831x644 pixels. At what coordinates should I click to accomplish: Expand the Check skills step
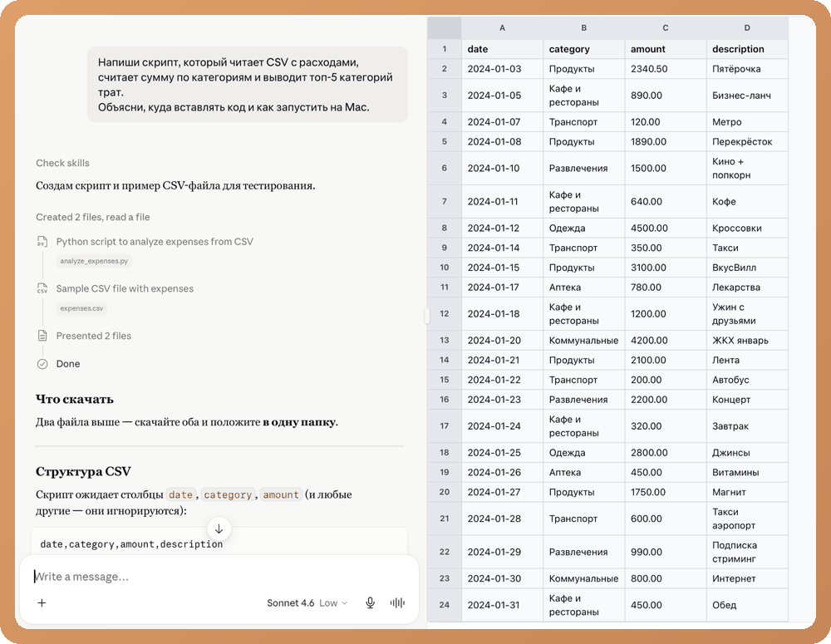coord(62,163)
